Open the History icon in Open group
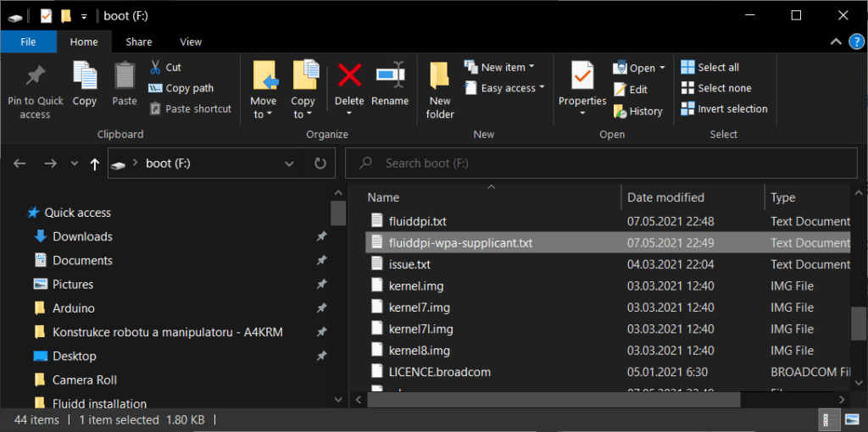868x432 pixels. point(637,111)
